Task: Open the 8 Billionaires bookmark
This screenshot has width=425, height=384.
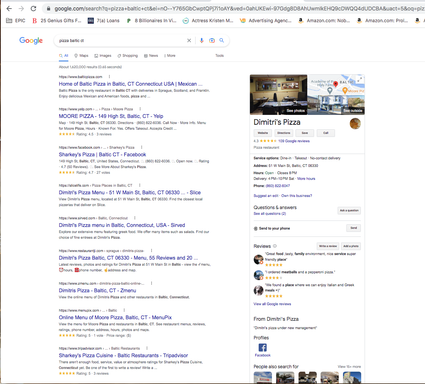Action: (151, 21)
